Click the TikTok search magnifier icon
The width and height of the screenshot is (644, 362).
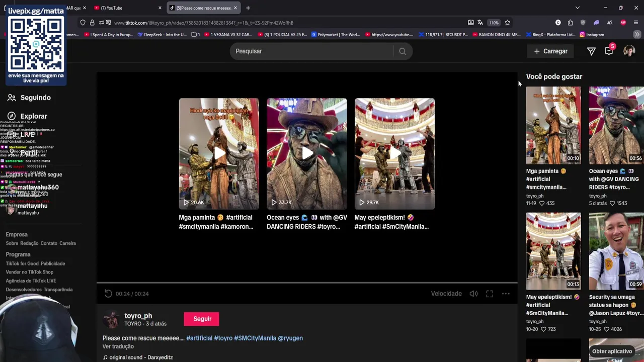coord(403,51)
